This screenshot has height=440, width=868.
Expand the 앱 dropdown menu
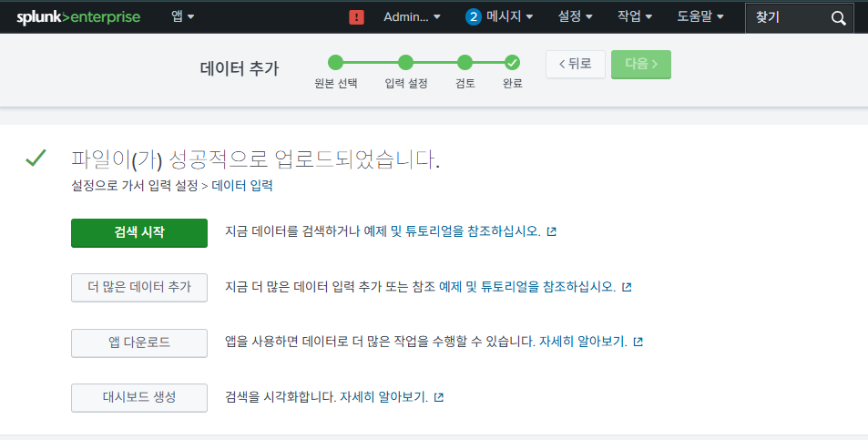[183, 16]
